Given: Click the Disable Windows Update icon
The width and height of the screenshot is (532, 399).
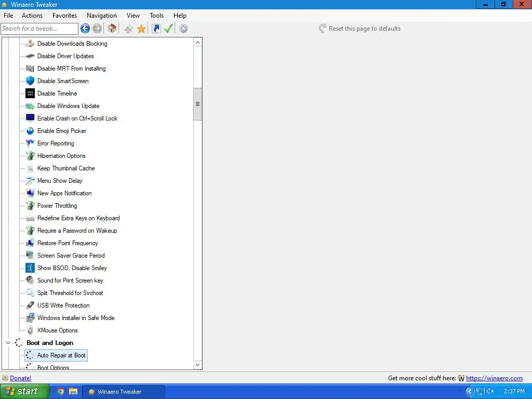Looking at the screenshot, I should tap(30, 106).
